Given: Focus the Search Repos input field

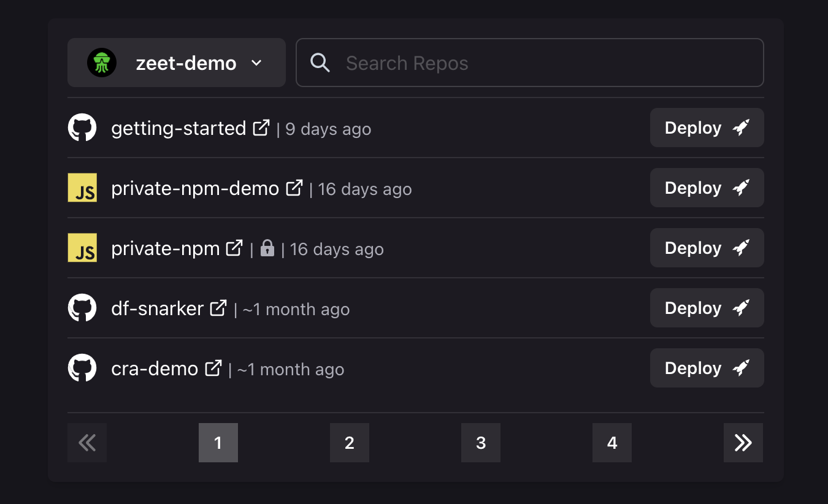Looking at the screenshot, I should click(x=540, y=63).
